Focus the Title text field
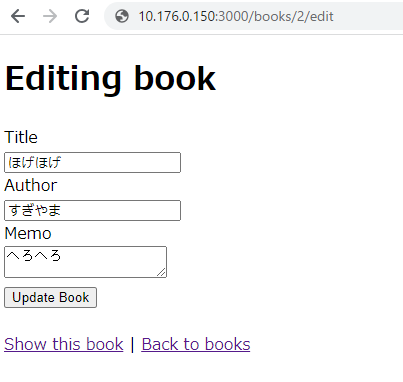403x382 pixels. click(x=92, y=162)
